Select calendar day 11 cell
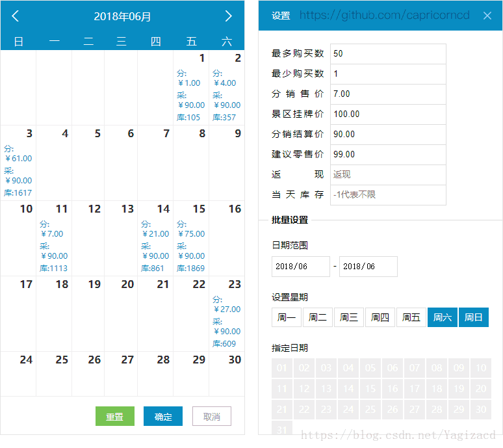503x448 pixels. (54, 239)
